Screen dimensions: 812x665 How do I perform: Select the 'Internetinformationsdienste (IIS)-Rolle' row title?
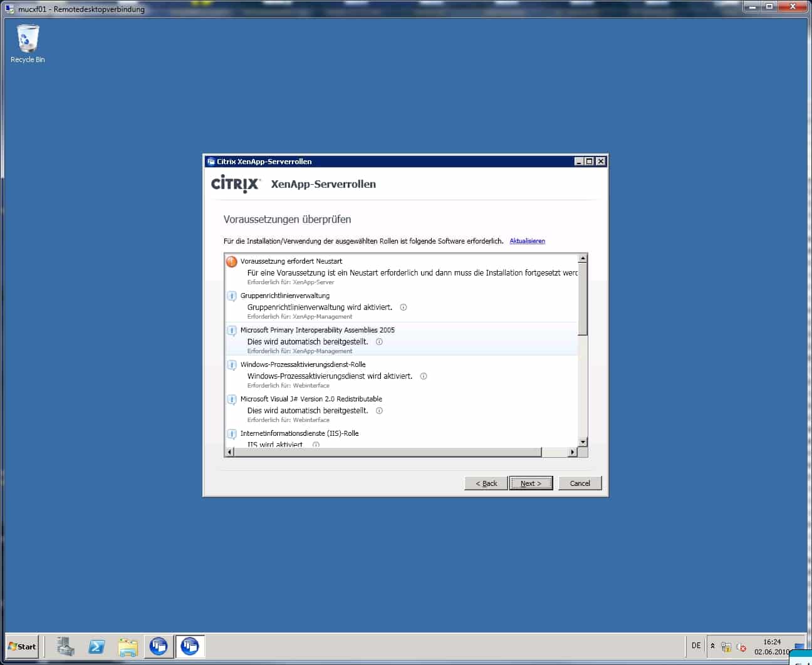pyautogui.click(x=299, y=433)
